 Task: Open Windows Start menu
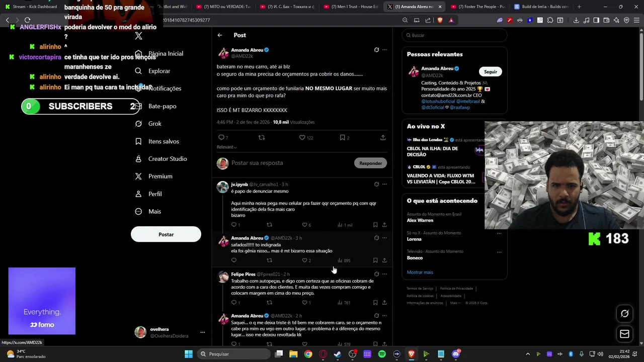pyautogui.click(x=189, y=354)
